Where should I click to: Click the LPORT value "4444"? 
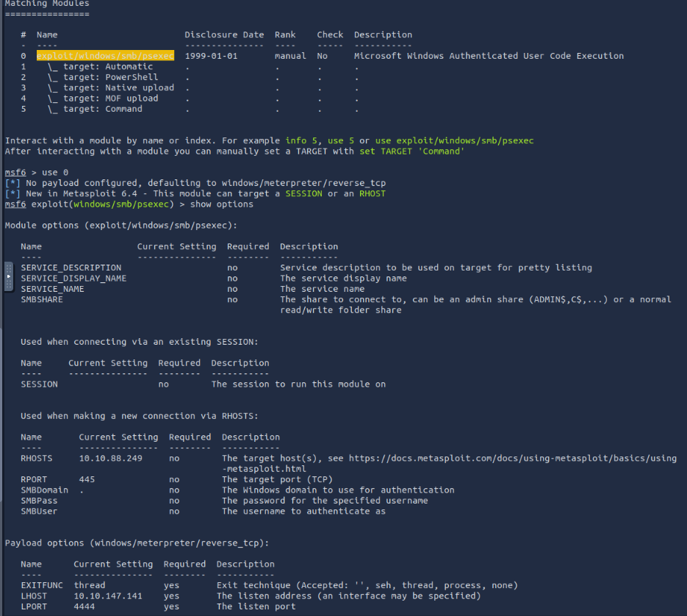(84, 606)
